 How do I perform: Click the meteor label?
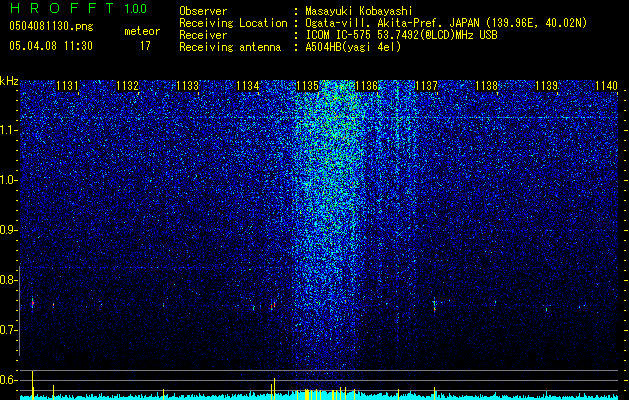142,31
